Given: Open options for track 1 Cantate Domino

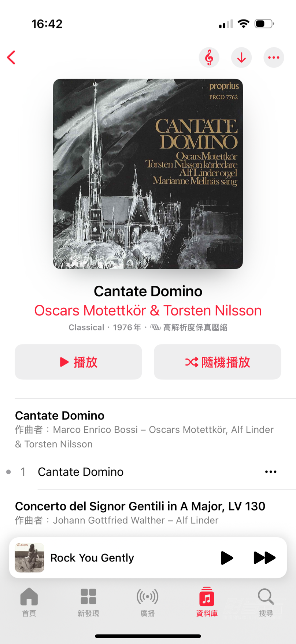Looking at the screenshot, I should [271, 472].
